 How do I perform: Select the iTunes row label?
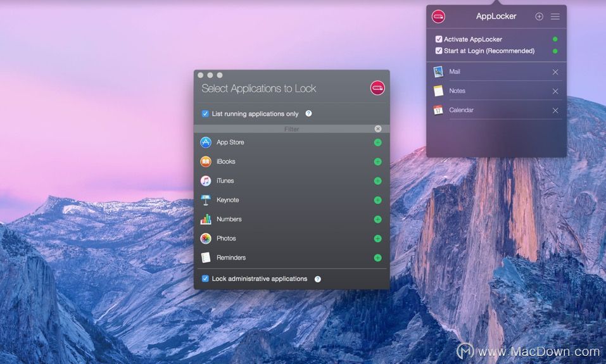[x=225, y=180]
